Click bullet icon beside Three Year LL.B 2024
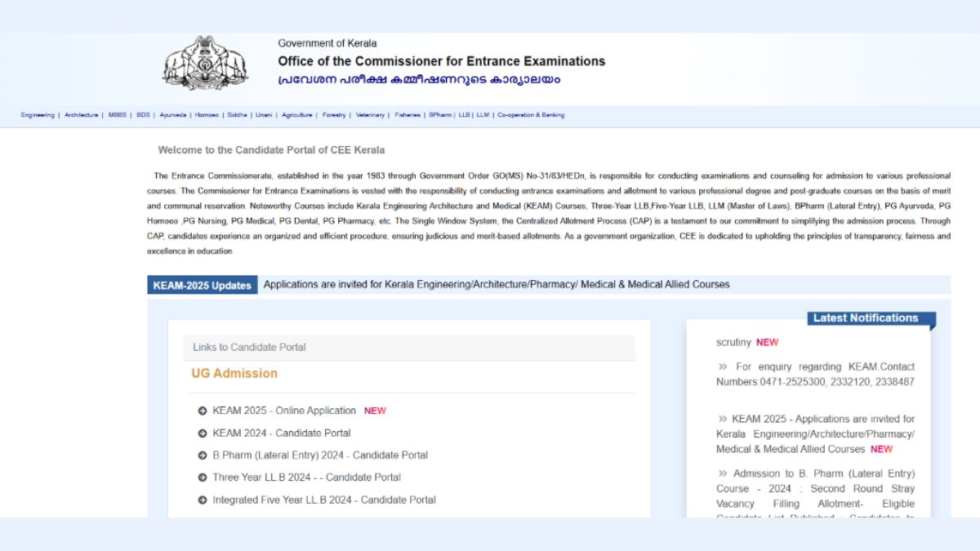 point(203,478)
